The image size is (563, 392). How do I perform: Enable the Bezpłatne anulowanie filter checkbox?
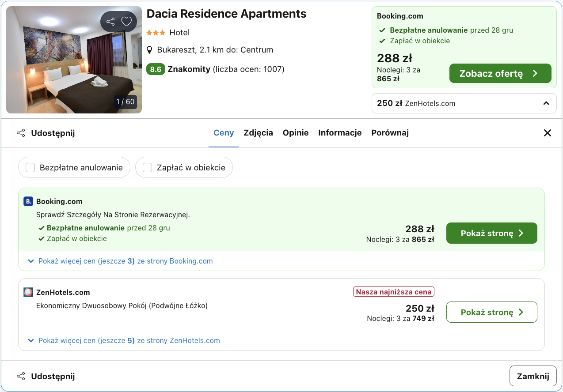30,167
